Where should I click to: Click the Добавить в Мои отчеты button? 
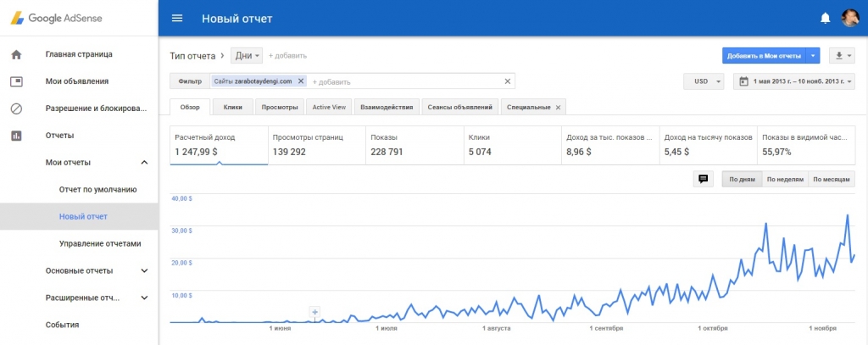tap(763, 55)
